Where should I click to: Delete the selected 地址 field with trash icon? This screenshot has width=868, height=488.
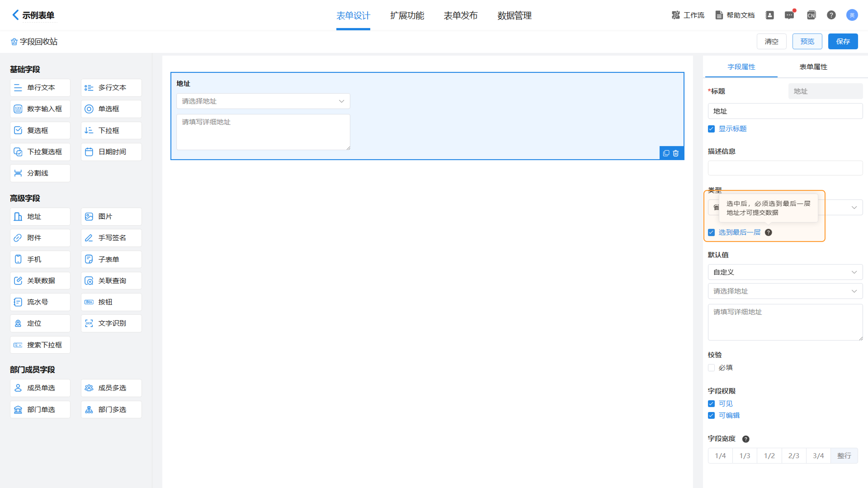click(x=676, y=153)
